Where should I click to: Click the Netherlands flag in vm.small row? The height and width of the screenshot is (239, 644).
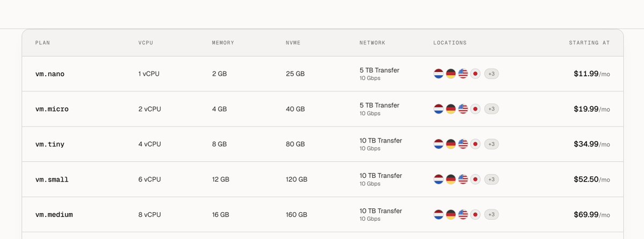(x=439, y=179)
